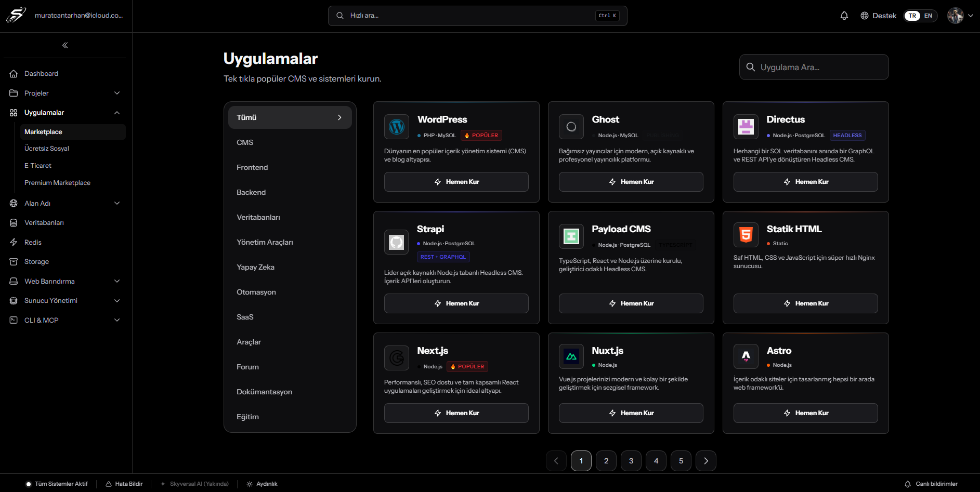
Task: Open E-Ticaret in sidebar
Action: coord(73,166)
